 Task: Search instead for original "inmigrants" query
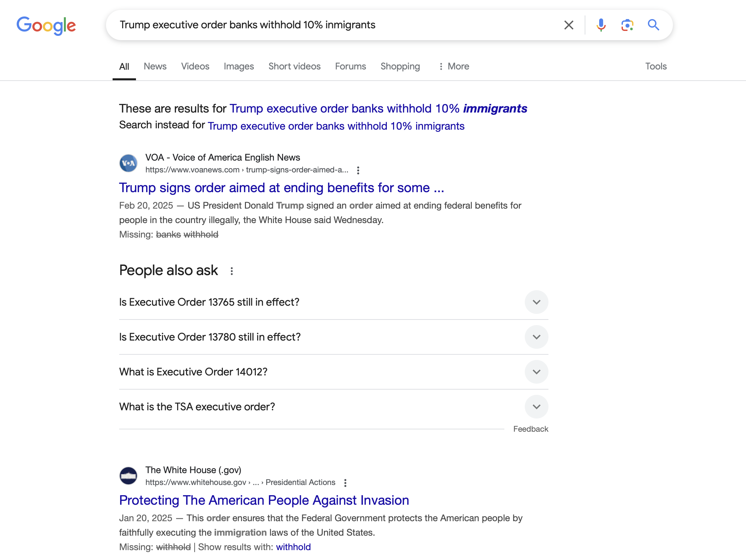coord(336,126)
